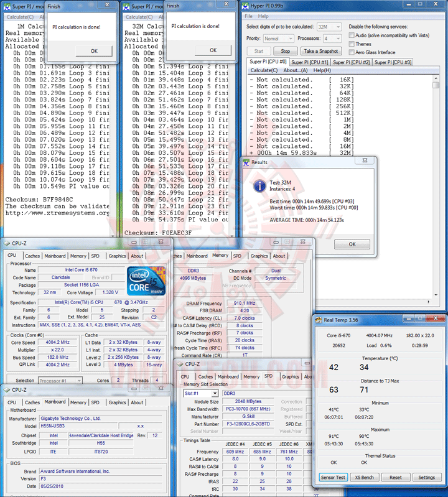Click Super PI 1M window title icon

[7, 6]
